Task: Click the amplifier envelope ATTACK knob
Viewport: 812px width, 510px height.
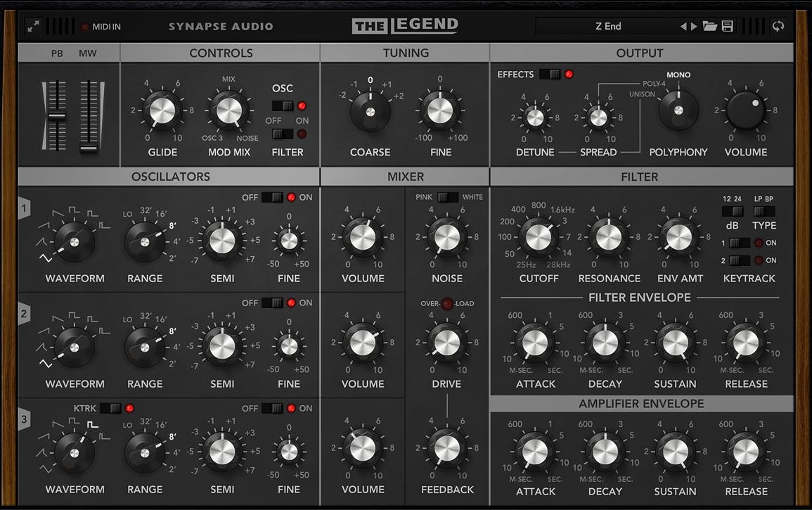Action: [535, 452]
